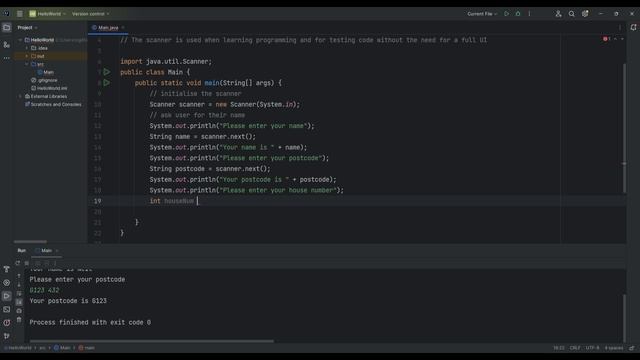Image resolution: width=640 pixels, height=360 pixels.
Task: Click Run console horizontal scrollbar
Action: click(151, 341)
